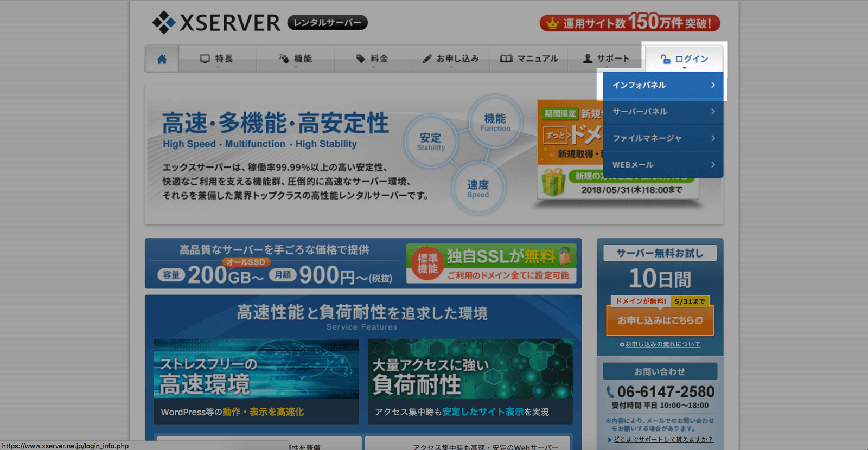Click the お申し込みはこちら orange button
Screen dimensions: 868x450
(x=660, y=320)
